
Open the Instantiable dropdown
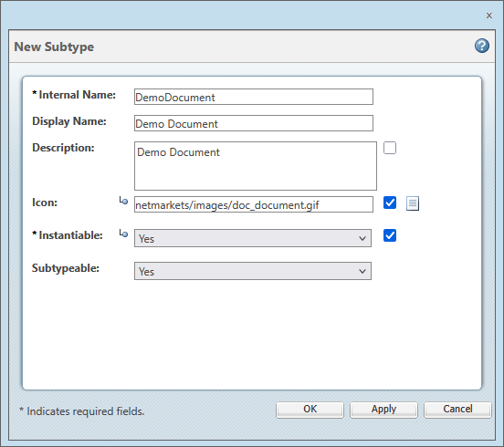(253, 238)
